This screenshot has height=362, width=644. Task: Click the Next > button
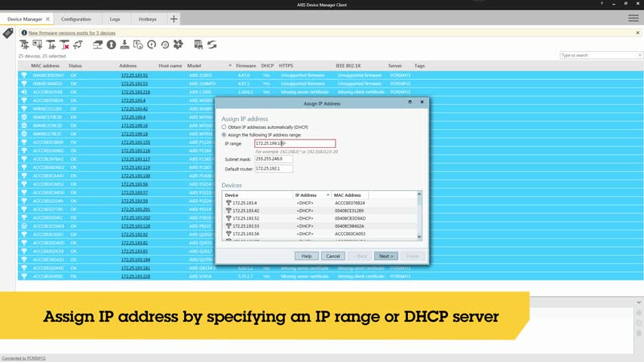pos(386,256)
